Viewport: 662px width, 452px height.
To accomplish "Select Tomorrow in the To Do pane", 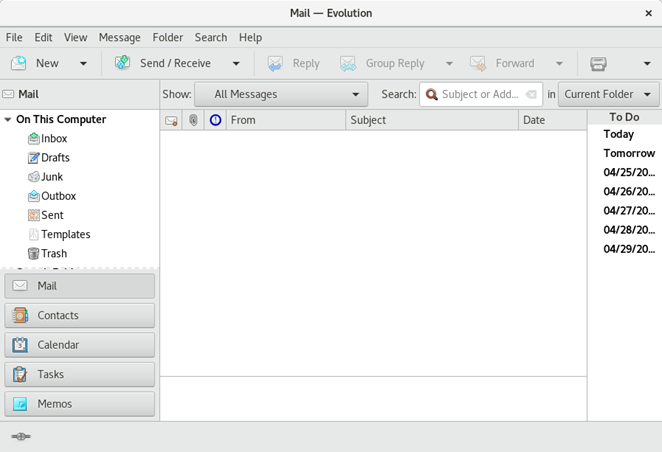I will coord(629,153).
